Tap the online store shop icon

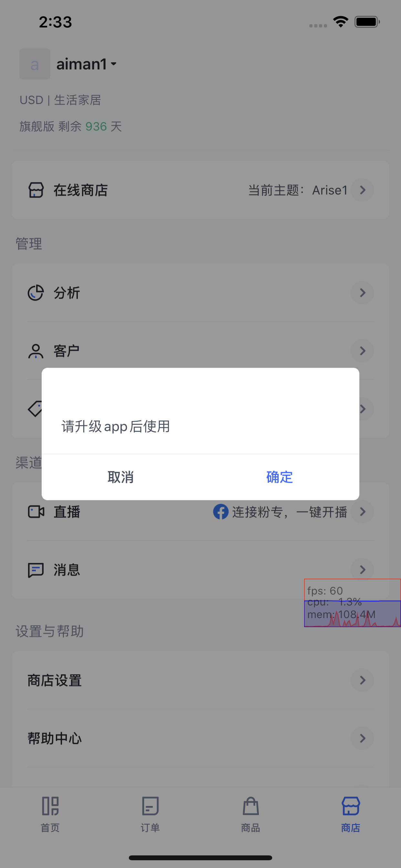[36, 190]
